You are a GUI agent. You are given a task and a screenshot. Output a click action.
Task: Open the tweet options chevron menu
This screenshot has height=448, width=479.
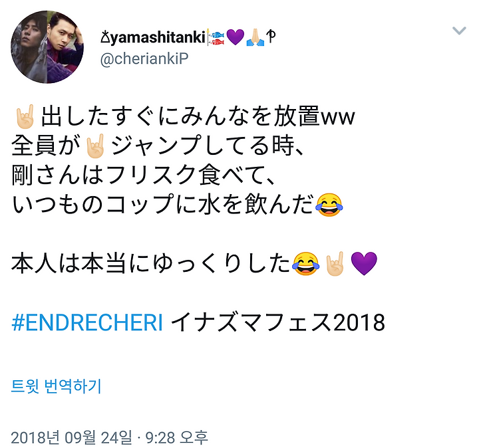459,31
